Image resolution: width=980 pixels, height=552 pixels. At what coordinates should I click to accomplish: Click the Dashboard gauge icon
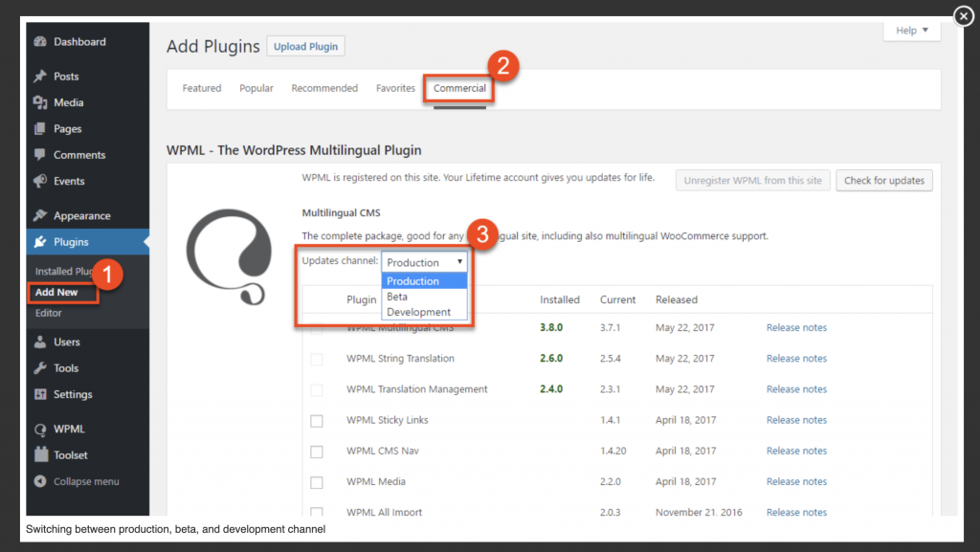coord(40,42)
